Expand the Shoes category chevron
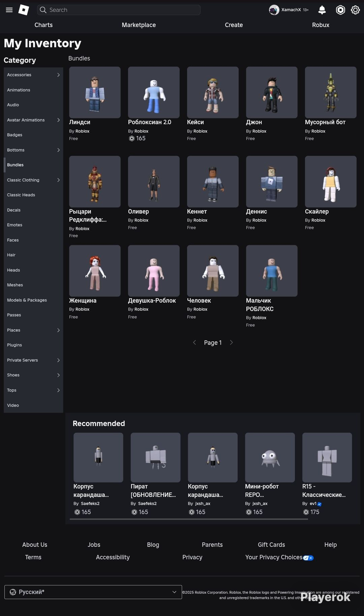This screenshot has width=364, height=616. tap(58, 375)
